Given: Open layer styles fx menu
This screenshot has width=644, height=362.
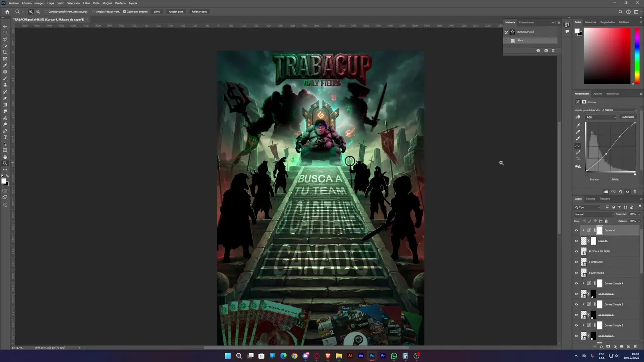Looking at the screenshot, I should coord(601,346).
